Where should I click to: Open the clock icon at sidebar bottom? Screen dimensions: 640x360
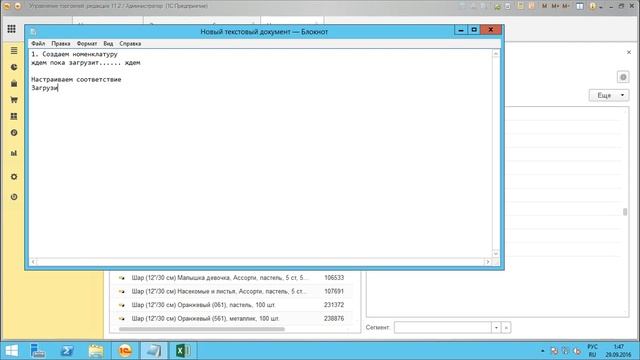pyautogui.click(x=14, y=197)
